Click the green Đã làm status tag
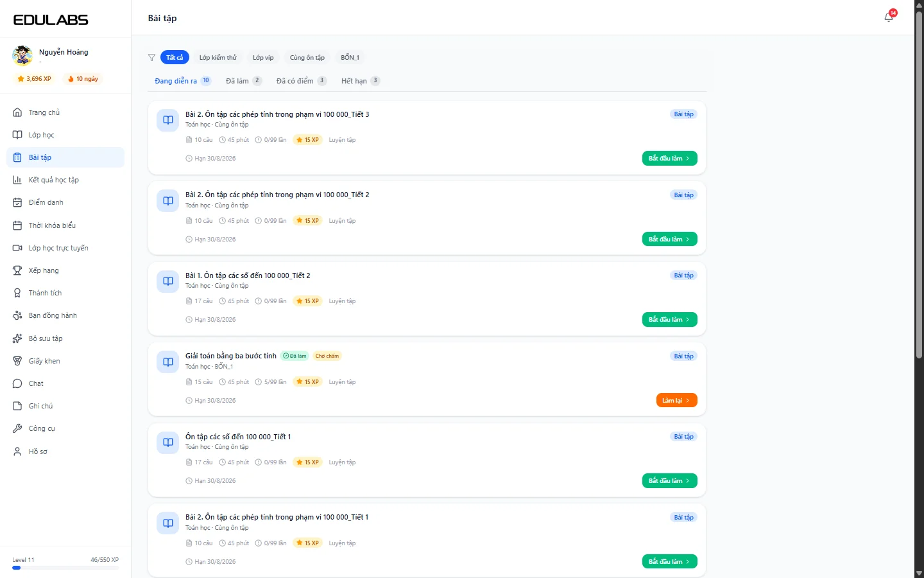Image resolution: width=924 pixels, height=578 pixels. 295,356
